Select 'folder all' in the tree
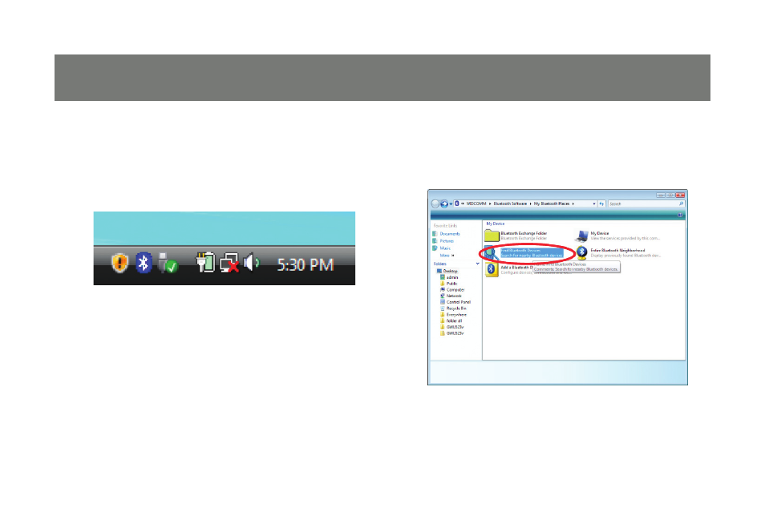The width and height of the screenshot is (765, 532). pyautogui.click(x=451, y=320)
